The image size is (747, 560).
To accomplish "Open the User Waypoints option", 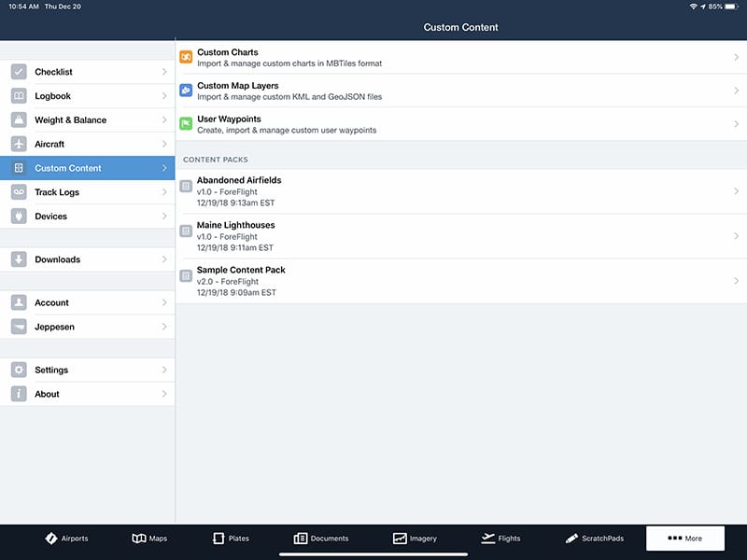I will (x=461, y=124).
